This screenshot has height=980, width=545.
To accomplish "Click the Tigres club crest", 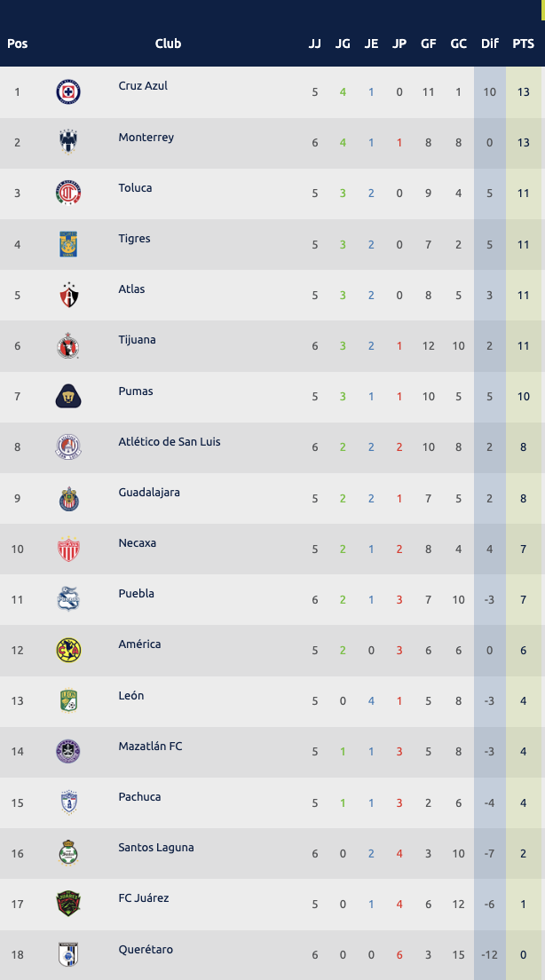I will tap(68, 243).
